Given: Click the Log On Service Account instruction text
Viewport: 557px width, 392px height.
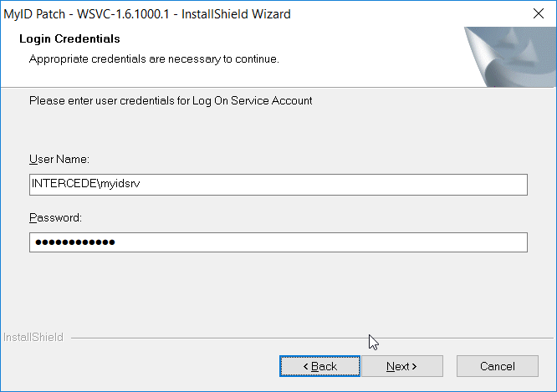Looking at the screenshot, I should tap(171, 101).
